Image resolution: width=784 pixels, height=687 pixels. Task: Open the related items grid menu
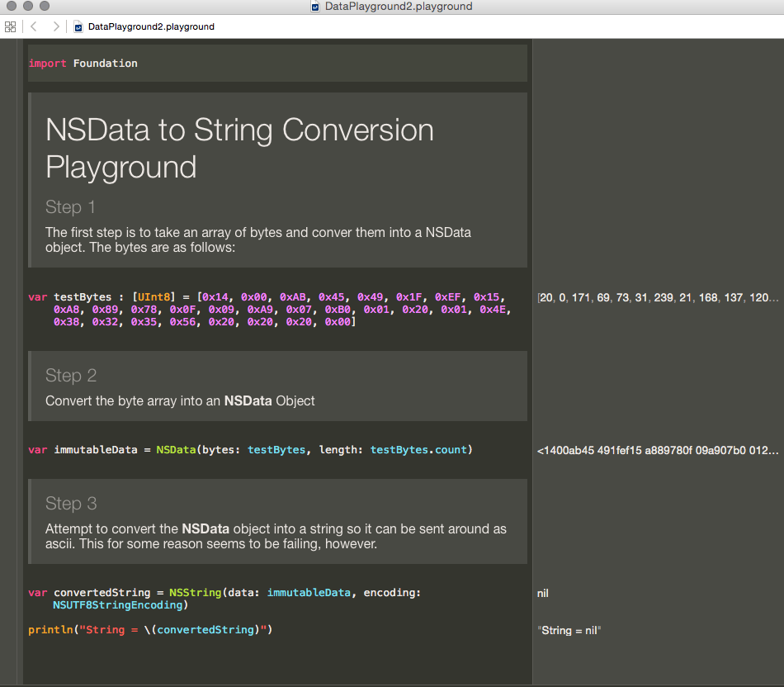click(x=10, y=26)
